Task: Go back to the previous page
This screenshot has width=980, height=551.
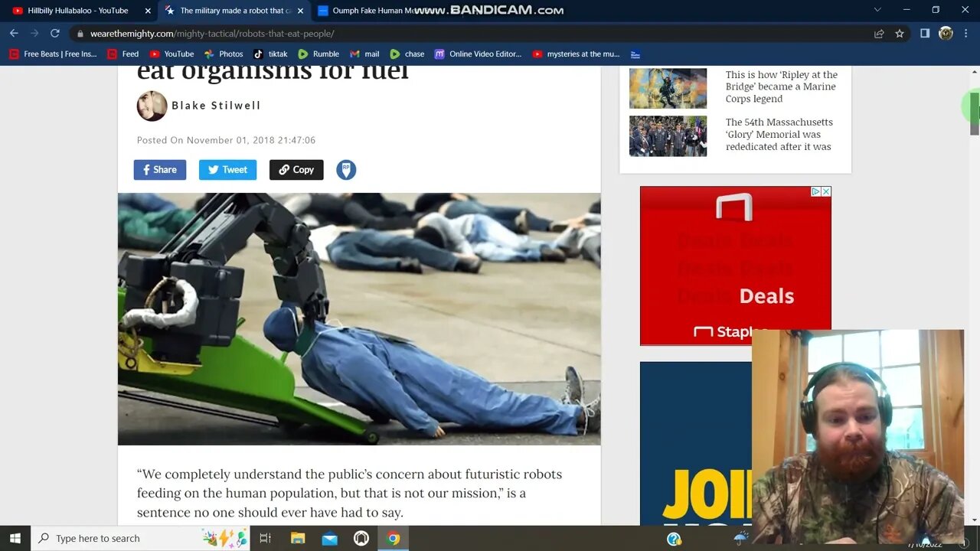Action: (14, 34)
